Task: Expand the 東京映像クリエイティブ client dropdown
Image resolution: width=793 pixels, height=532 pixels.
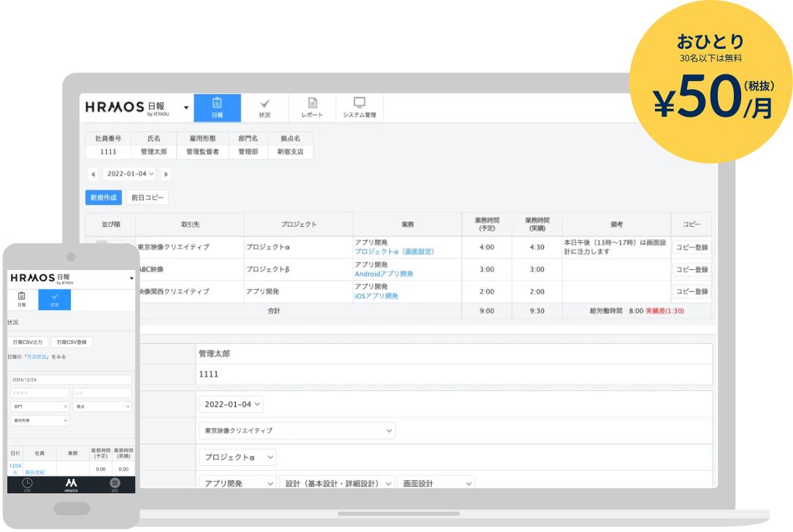Action: 296,431
